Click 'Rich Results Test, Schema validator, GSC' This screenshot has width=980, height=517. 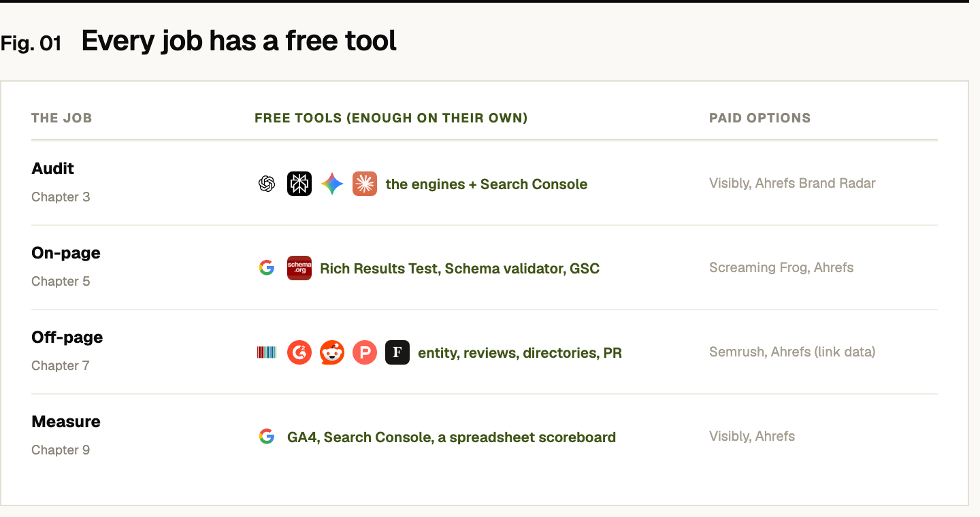[460, 269]
